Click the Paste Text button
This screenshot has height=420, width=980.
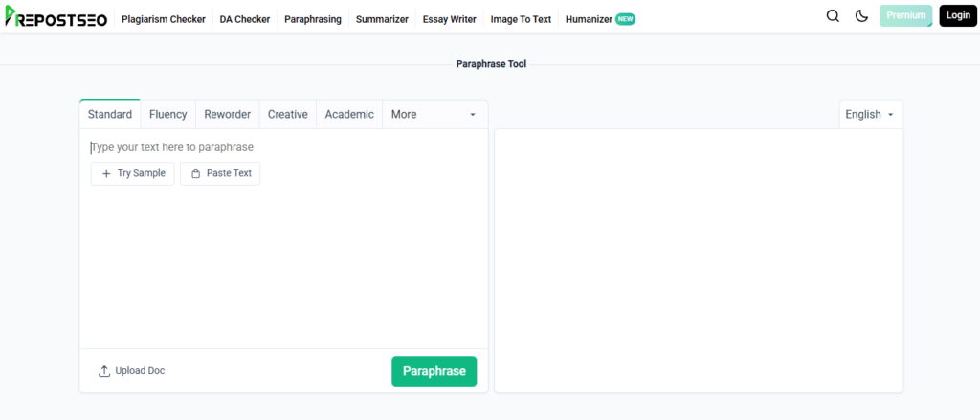coord(220,173)
